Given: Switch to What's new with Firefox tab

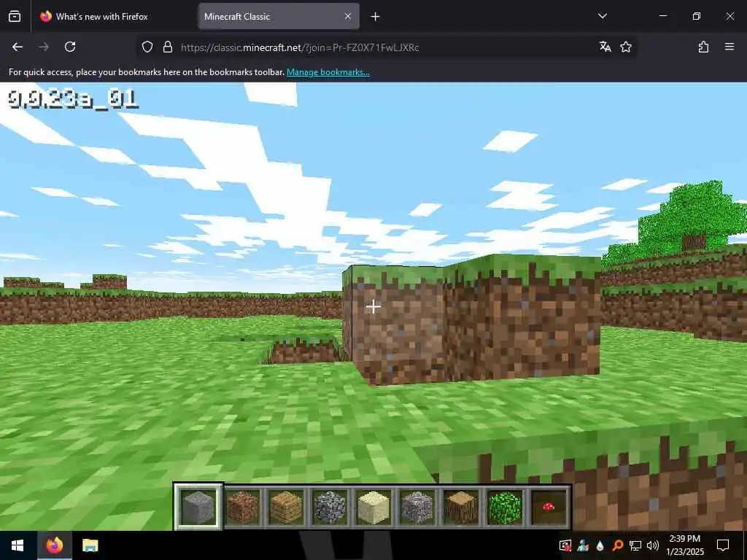Looking at the screenshot, I should point(115,16).
